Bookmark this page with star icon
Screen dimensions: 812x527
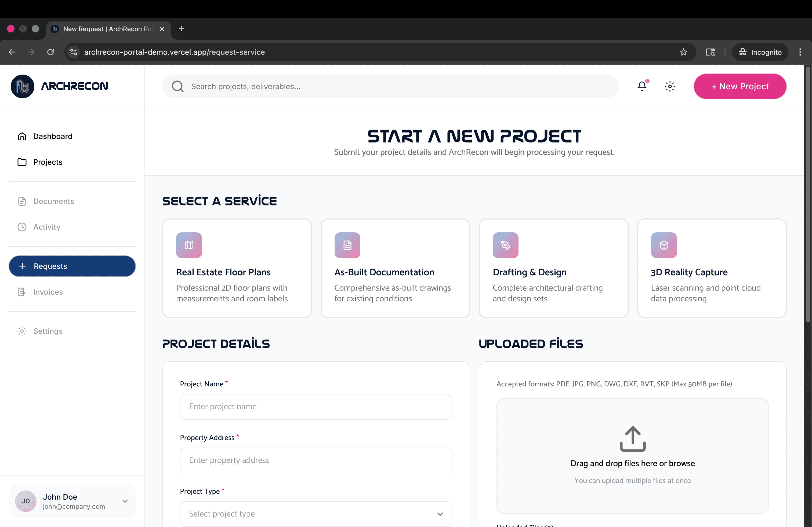click(x=683, y=52)
